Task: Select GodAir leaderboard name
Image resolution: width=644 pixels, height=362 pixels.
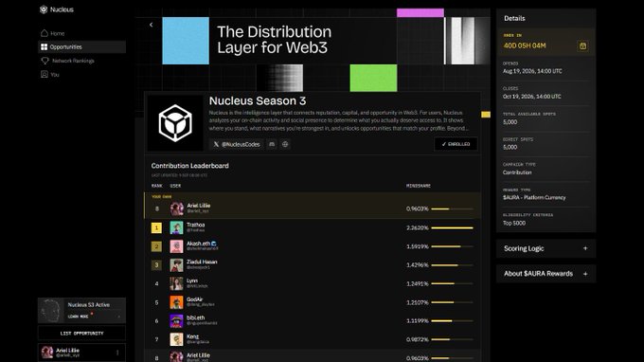Action: click(195, 299)
